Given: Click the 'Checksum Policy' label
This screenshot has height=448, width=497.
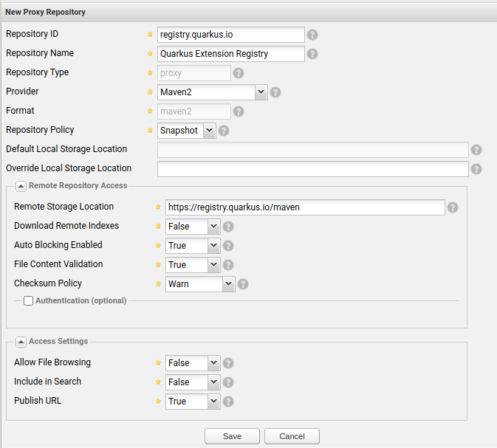Looking at the screenshot, I should 48,283.
